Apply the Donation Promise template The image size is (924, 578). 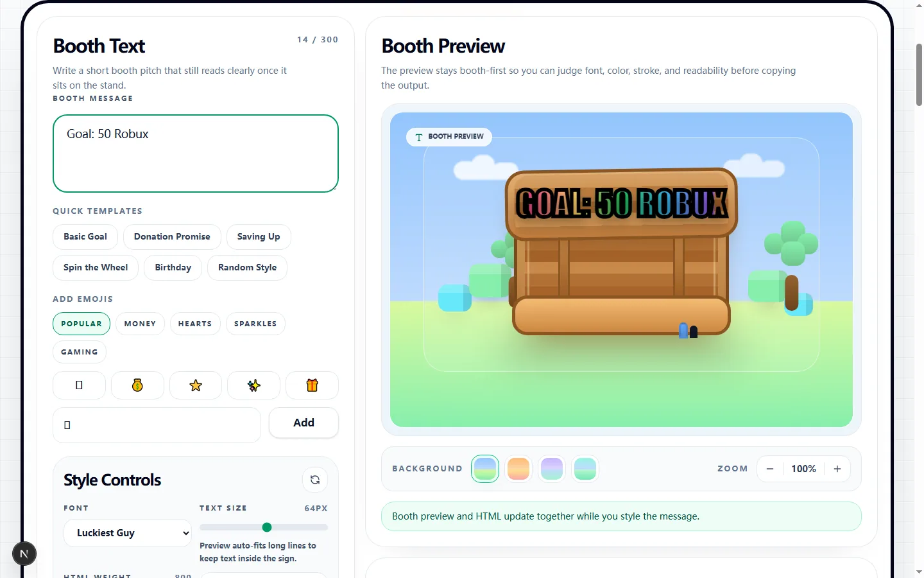[x=172, y=236]
